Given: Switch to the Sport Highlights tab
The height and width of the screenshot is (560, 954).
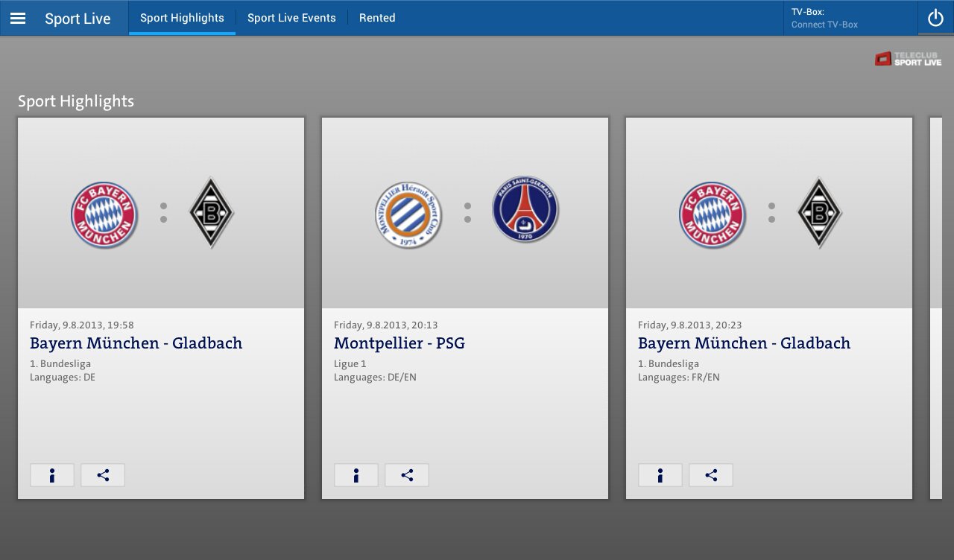Looking at the screenshot, I should (182, 18).
